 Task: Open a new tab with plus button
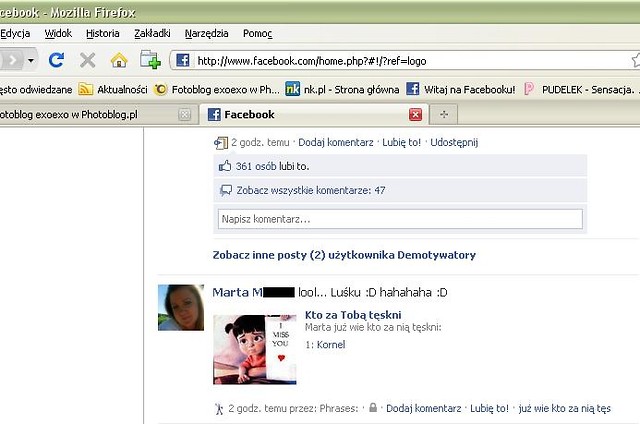444,115
